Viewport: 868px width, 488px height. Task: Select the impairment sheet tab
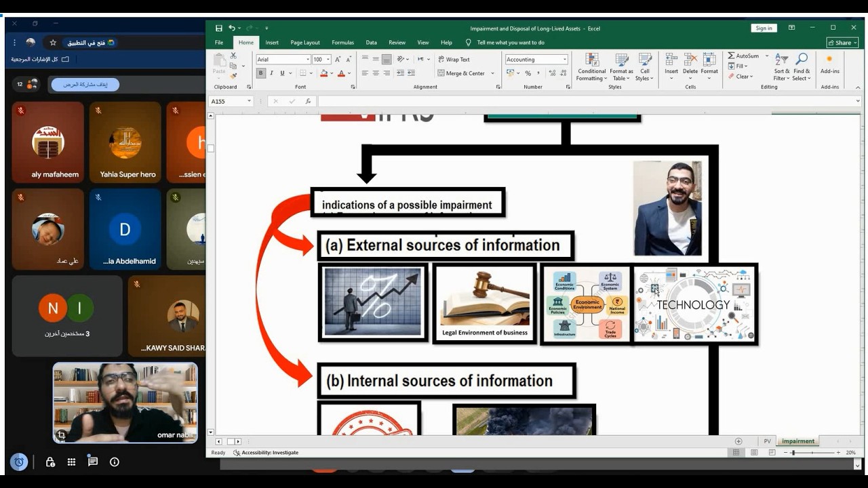(x=798, y=441)
